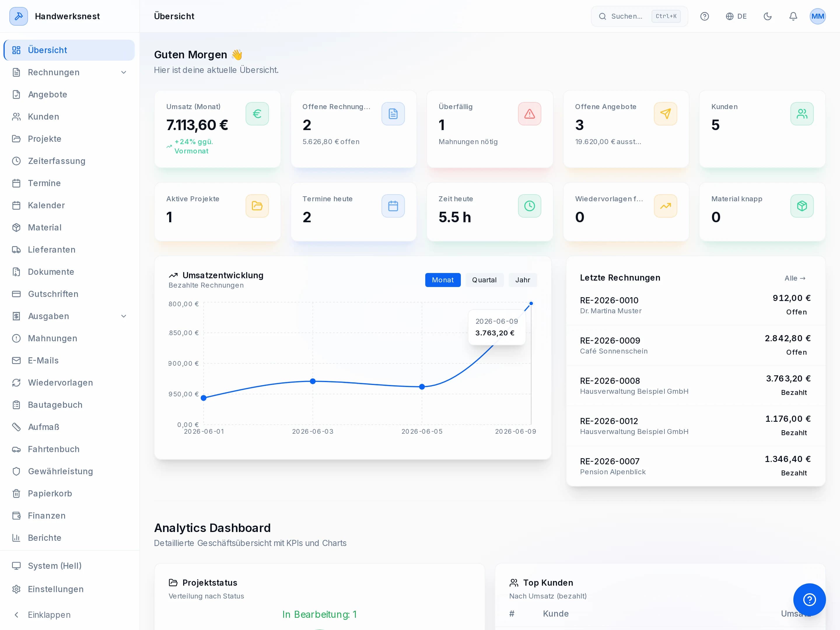
Task: Click the Aufmaß ruler icon in sidebar
Action: pos(16,427)
